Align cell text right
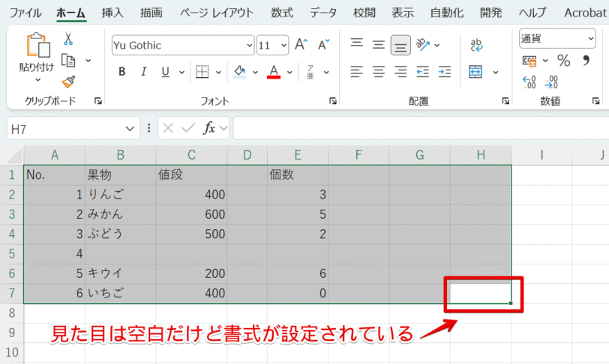 tap(400, 72)
